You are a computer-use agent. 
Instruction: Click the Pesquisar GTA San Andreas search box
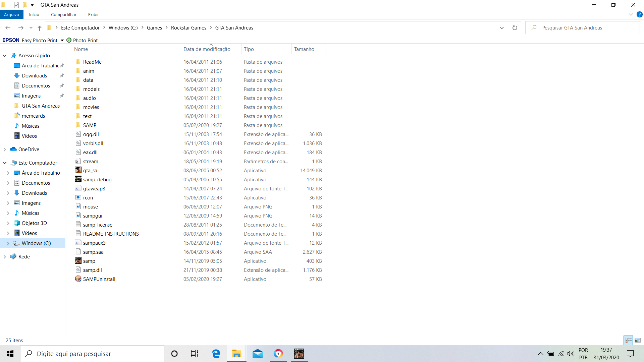[583, 28]
